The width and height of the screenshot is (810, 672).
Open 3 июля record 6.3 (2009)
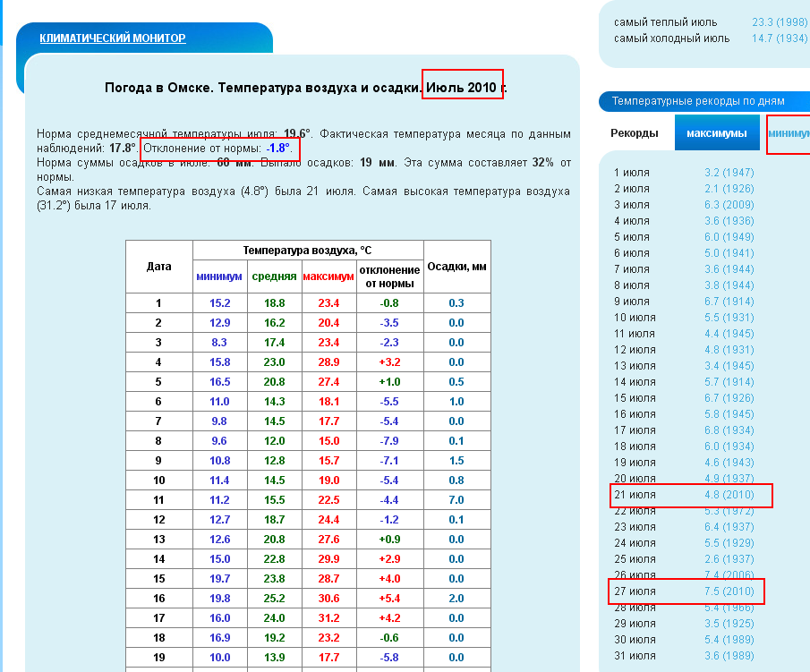tap(729, 205)
